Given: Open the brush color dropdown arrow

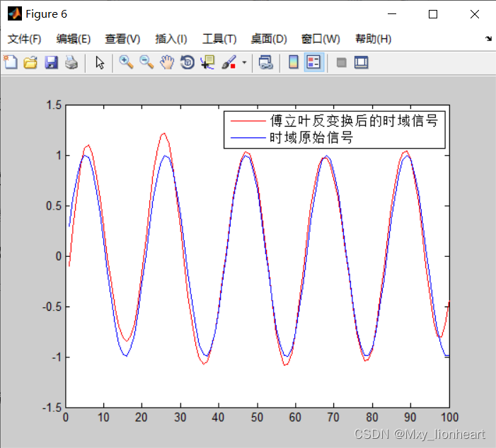Looking at the screenshot, I should [244, 63].
